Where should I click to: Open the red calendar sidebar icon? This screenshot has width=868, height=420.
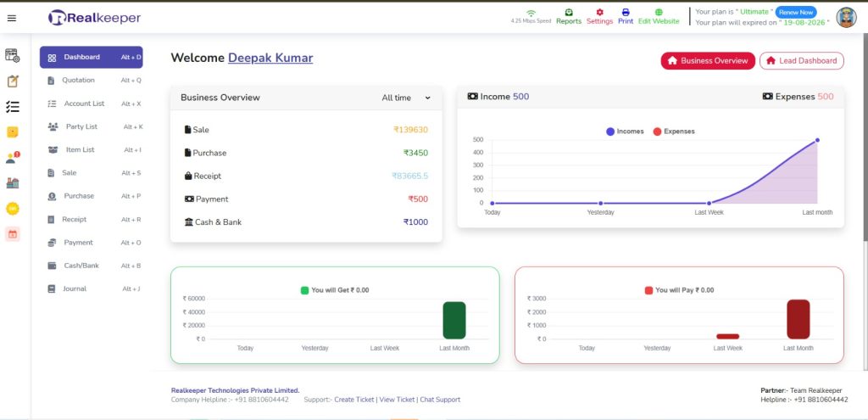pos(12,234)
